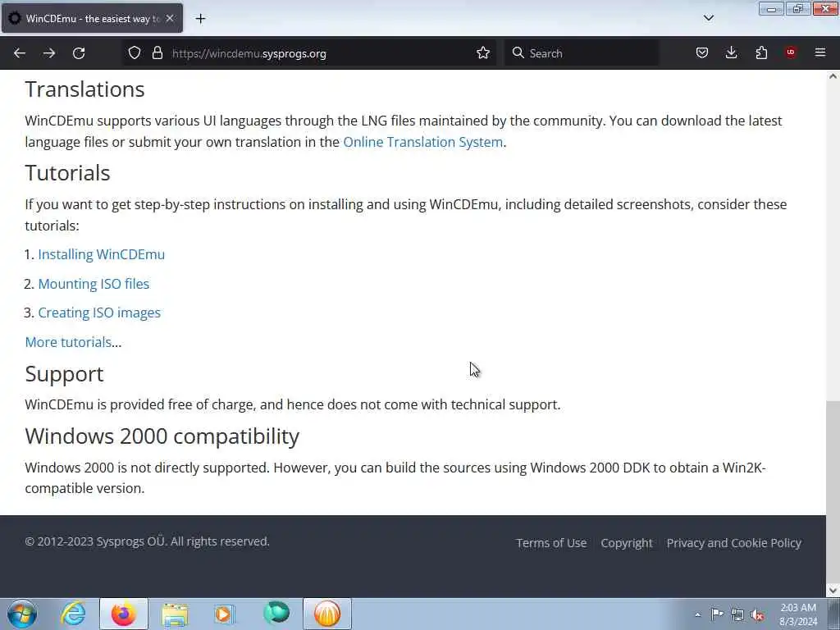Screen dimensions: 840x630
Task: Click the Translations heading
Action: [x=84, y=89]
